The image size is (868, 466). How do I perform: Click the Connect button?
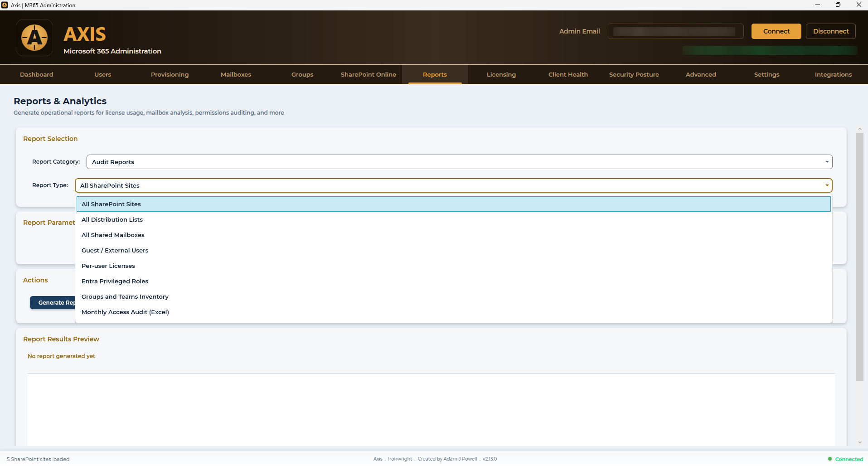[776, 31]
